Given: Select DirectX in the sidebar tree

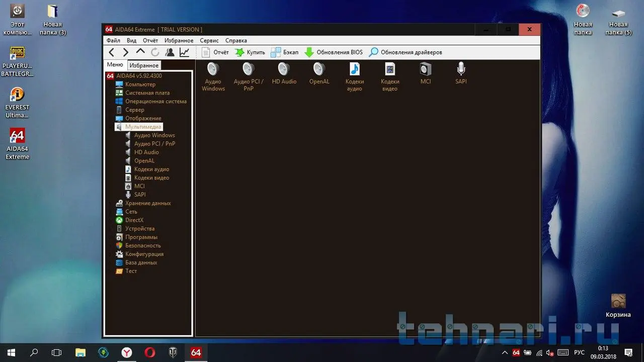Looking at the screenshot, I should click(129, 220).
